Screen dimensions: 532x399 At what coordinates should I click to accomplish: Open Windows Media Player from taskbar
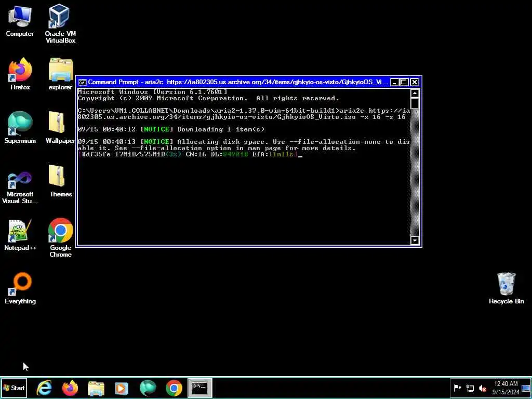(122, 388)
